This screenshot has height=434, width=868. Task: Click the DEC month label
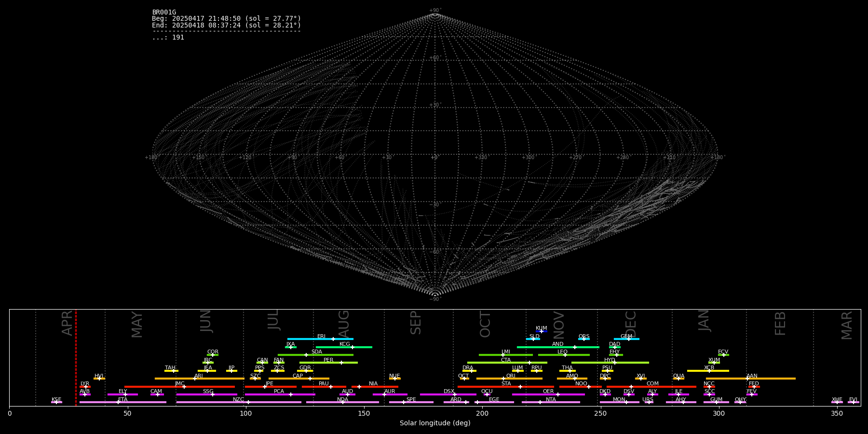pyautogui.click(x=631, y=325)
